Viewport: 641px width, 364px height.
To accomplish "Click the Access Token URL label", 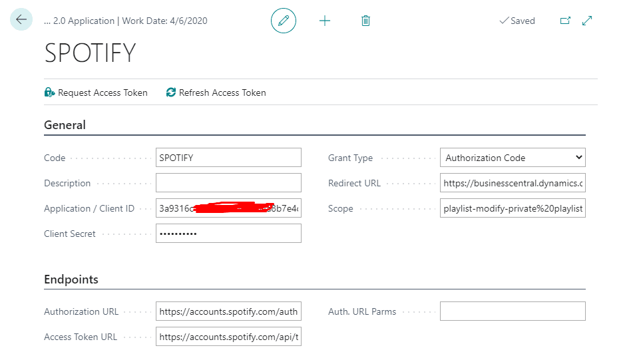I will pyautogui.click(x=81, y=337).
